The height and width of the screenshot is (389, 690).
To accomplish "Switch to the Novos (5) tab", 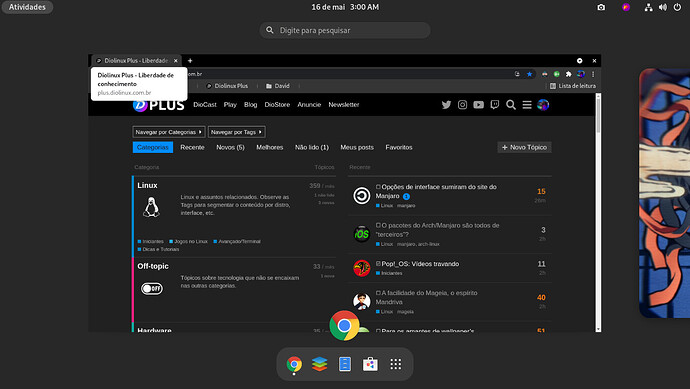I will click(230, 147).
